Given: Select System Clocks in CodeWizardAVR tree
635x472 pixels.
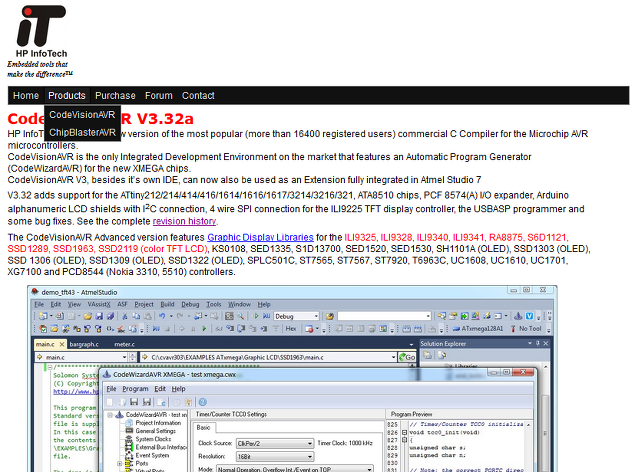Looking at the screenshot, I should tap(153, 439).
